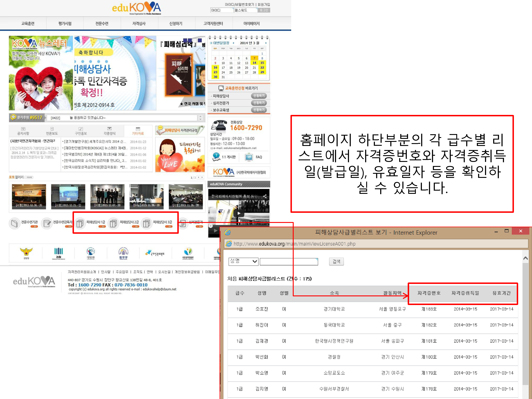This screenshot has height=399, width=532.
Task: Open the 전문수련 menu
Action: coord(102,24)
